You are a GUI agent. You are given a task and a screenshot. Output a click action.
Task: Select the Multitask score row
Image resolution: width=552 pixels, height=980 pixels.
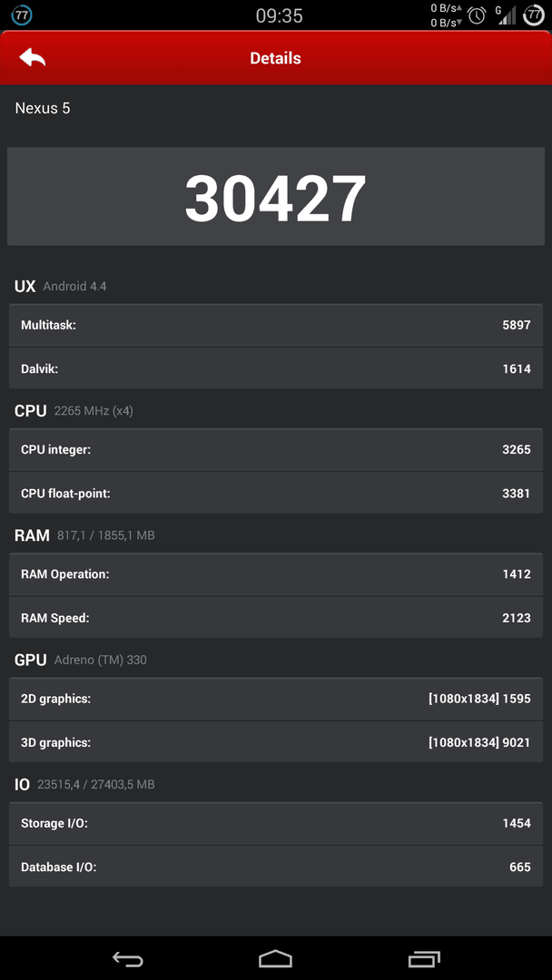click(x=276, y=325)
